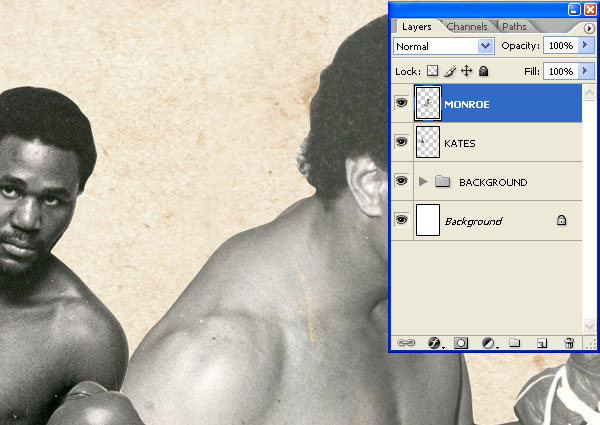Expand the BACKGROUND group folder

pyautogui.click(x=423, y=182)
